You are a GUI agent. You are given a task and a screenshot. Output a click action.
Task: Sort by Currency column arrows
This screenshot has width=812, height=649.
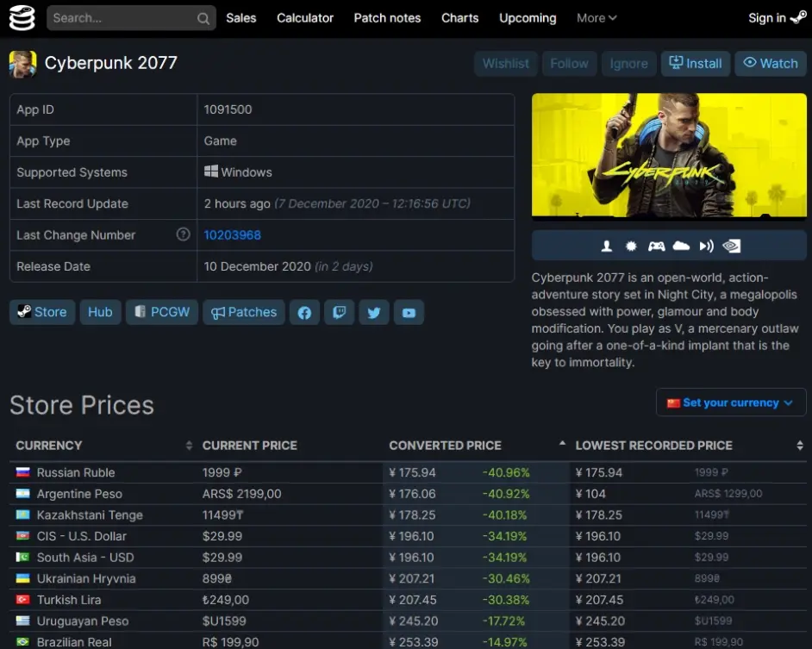pos(189,446)
